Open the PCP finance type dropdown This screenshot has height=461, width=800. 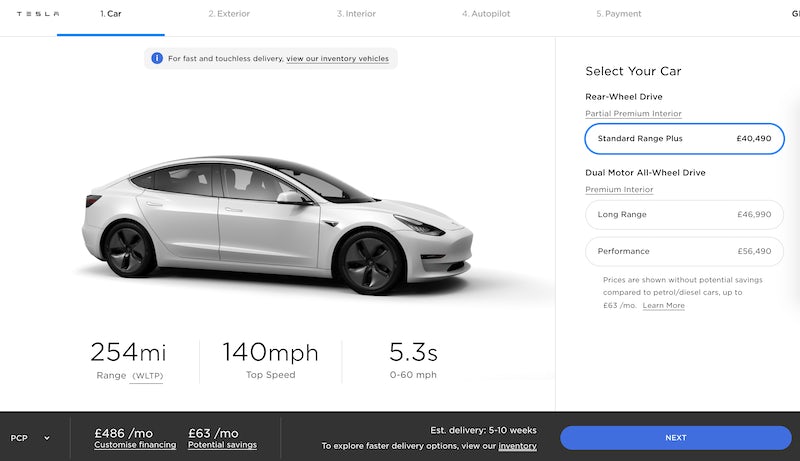point(30,438)
